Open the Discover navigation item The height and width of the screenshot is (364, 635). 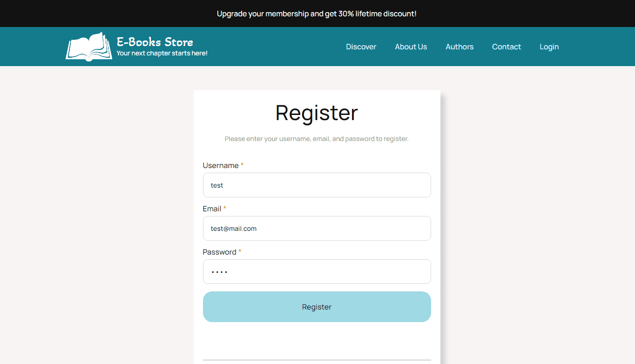tap(361, 47)
